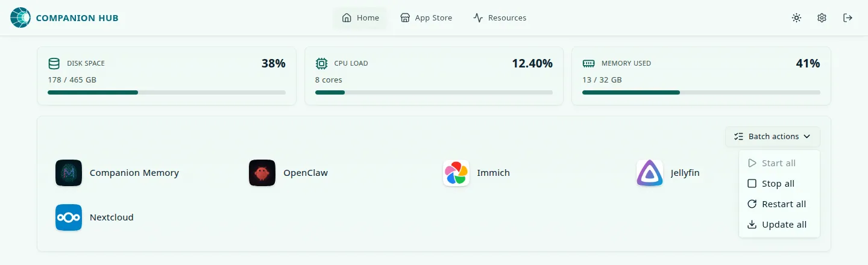Click the Nextcloud app name
Screen dimensions: 868x265
click(112, 217)
